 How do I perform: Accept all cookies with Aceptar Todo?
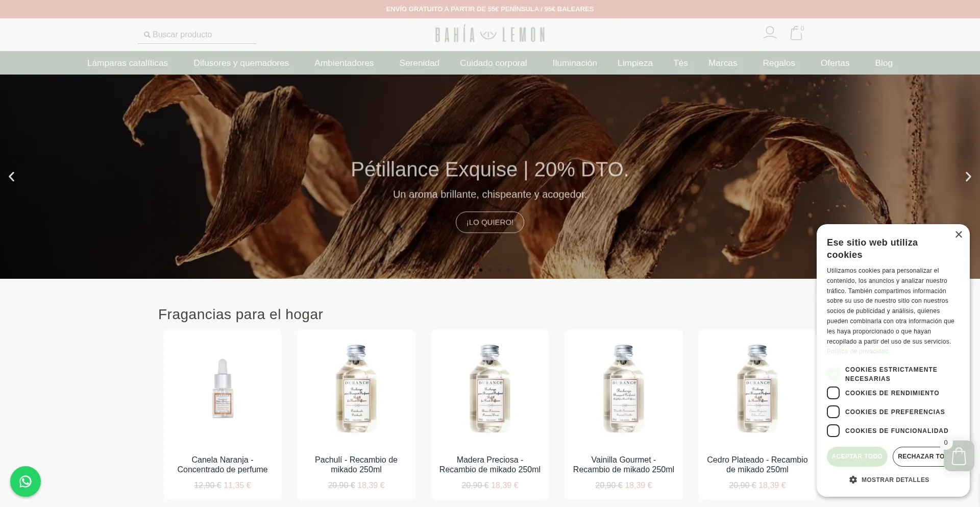point(857,456)
